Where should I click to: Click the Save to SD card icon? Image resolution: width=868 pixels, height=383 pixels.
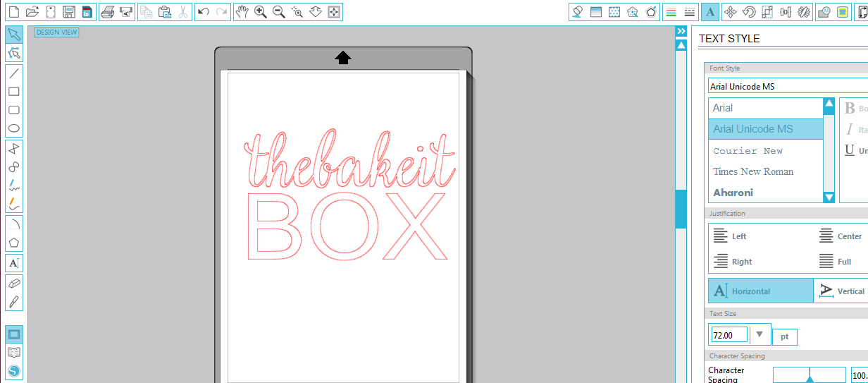point(86,12)
